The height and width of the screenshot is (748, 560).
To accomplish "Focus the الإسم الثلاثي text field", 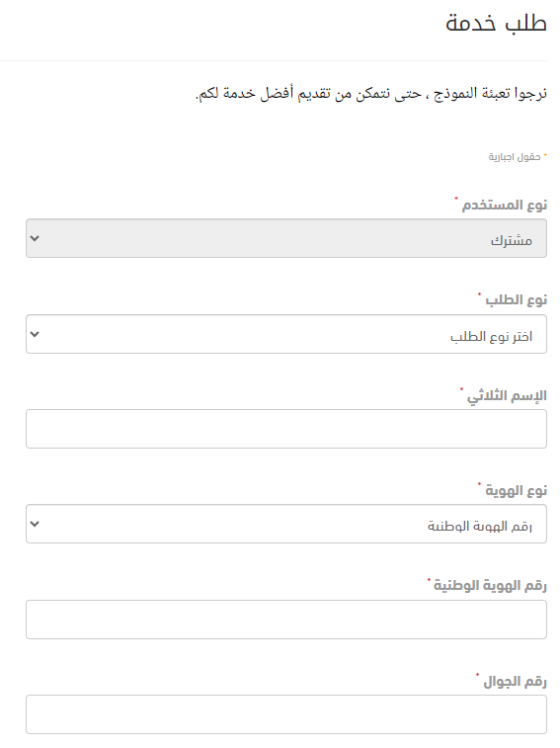I will click(286, 429).
